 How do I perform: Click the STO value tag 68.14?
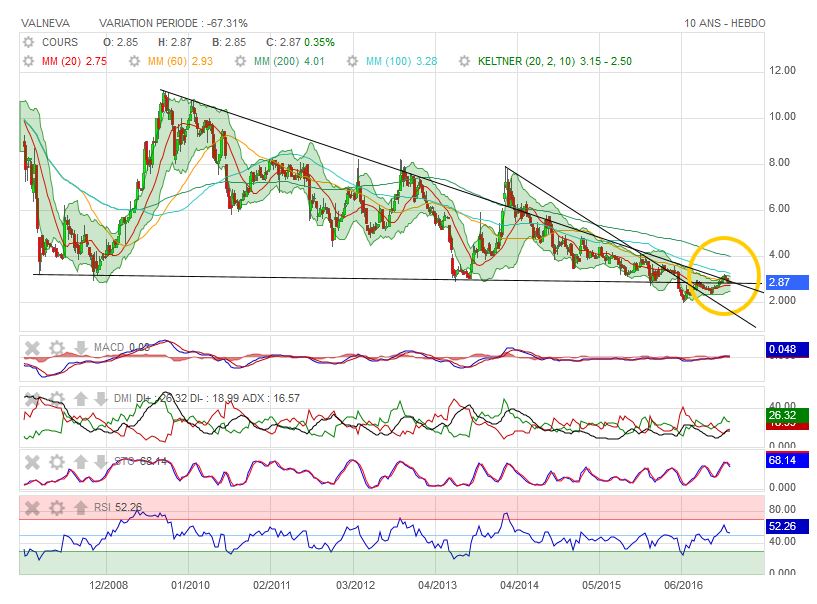tap(787, 460)
